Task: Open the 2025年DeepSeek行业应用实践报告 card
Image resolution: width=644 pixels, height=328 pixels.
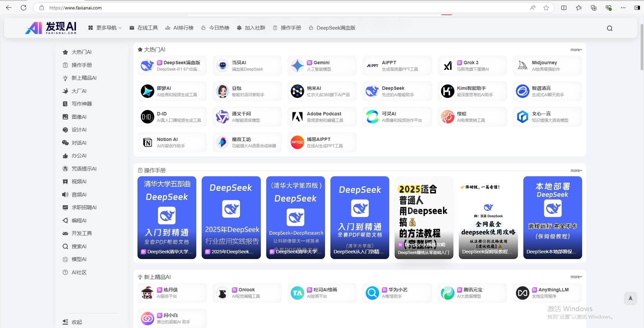Action: [231, 218]
